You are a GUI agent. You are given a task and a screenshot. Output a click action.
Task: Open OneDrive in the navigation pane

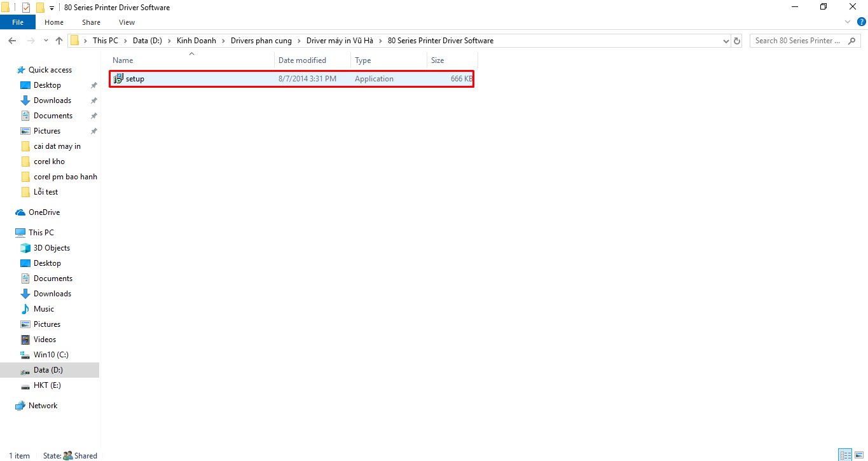[x=44, y=212]
